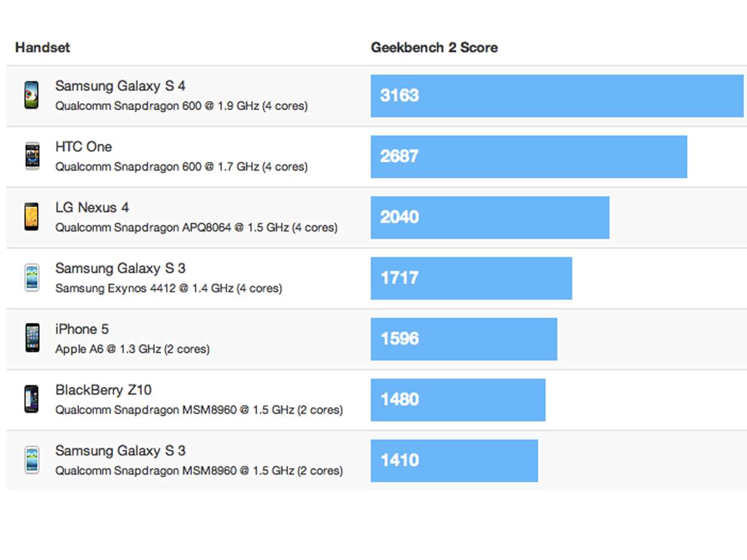Click the blue bar showing score 2687
Screen dimensions: 747x560
[x=529, y=156]
